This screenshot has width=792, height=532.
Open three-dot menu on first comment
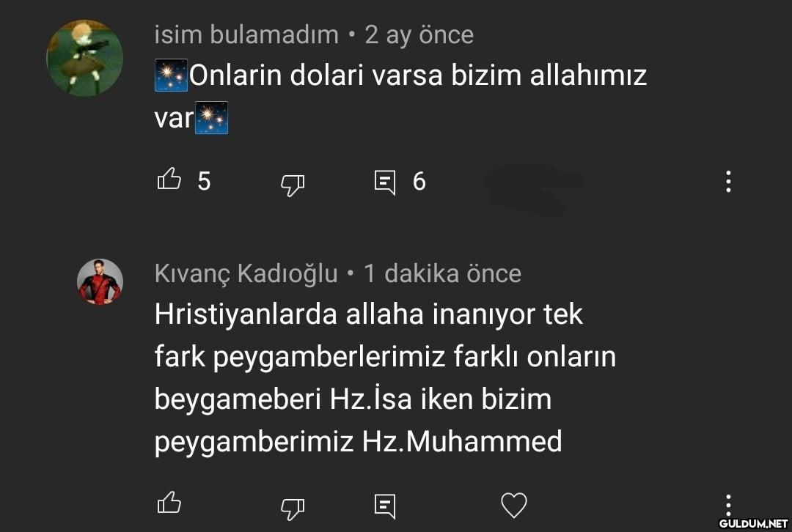(x=728, y=181)
